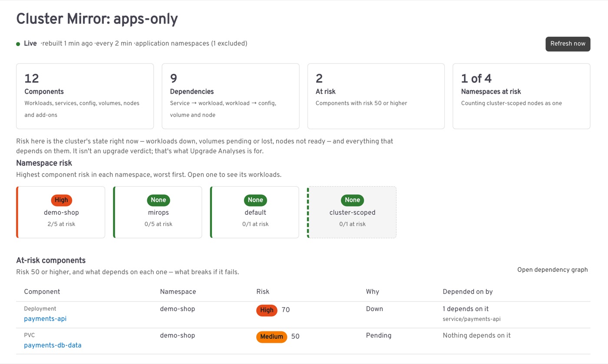Open the mirops namespace card

point(158,212)
